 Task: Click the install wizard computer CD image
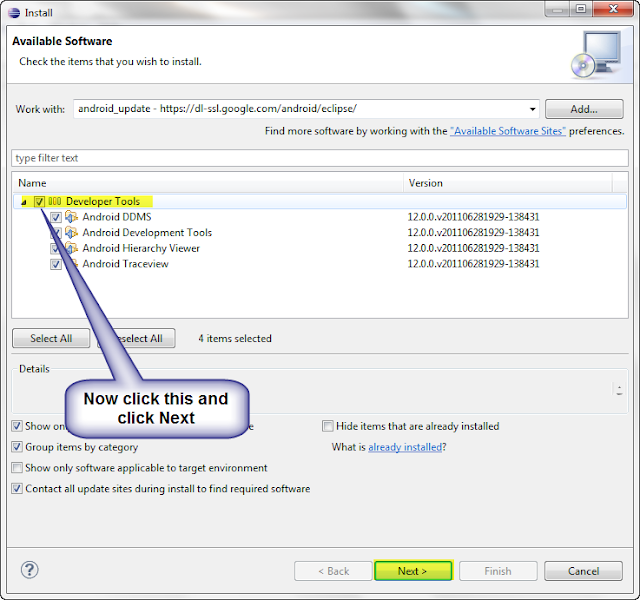pos(597,55)
